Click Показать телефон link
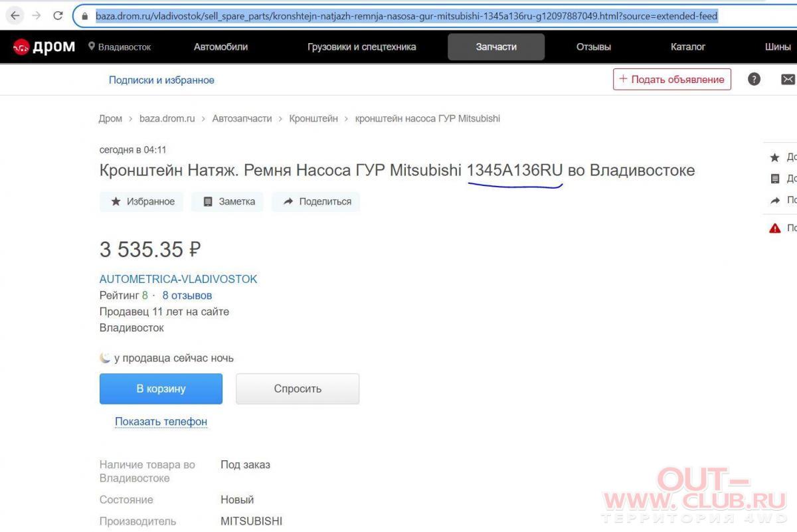797x532 pixels. (161, 421)
